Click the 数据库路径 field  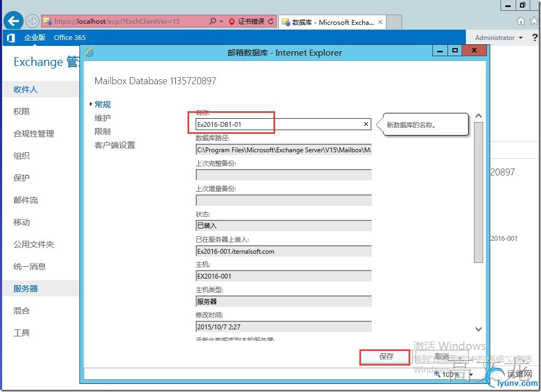(x=284, y=150)
